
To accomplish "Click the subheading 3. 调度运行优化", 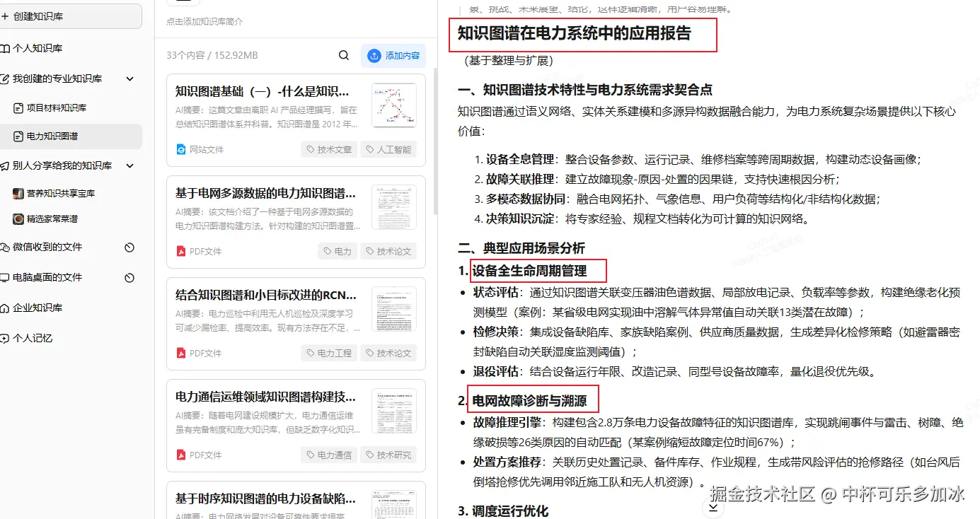I will tap(503, 511).
